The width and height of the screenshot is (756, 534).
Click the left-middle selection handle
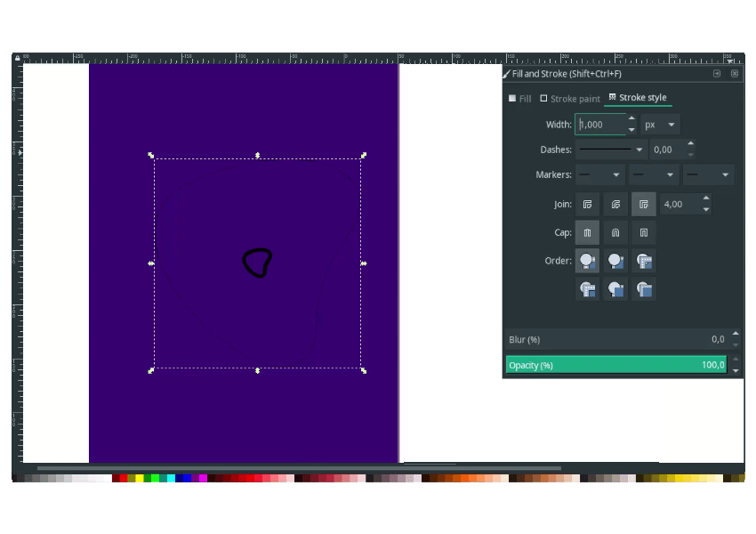coord(151,263)
